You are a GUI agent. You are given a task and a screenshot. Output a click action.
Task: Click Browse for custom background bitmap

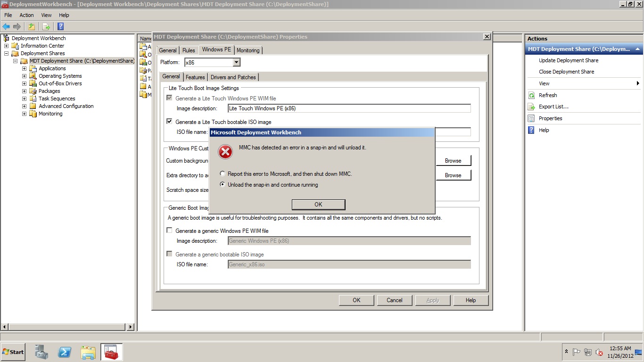[x=453, y=161]
